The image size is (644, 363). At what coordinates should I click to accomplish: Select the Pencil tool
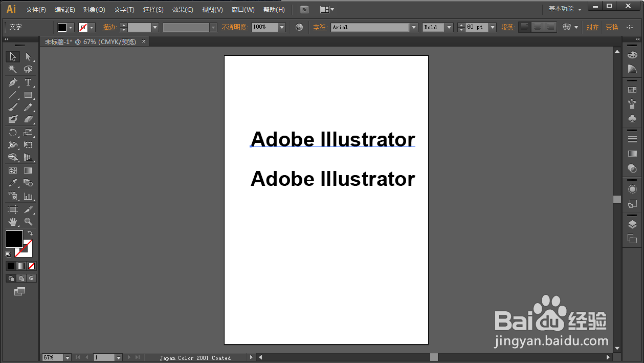[x=28, y=107]
